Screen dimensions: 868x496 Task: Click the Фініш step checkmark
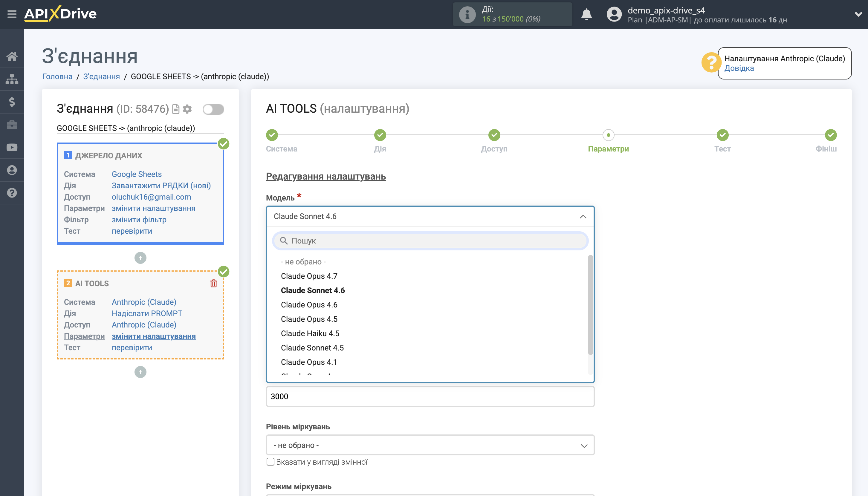[831, 135]
